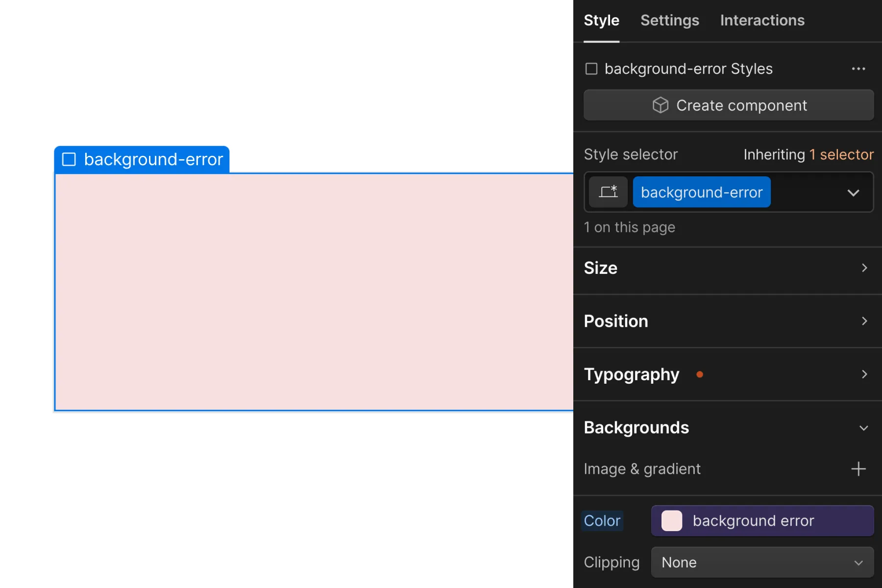Open the three-dots more options menu
This screenshot has width=882, height=588.
(x=858, y=69)
